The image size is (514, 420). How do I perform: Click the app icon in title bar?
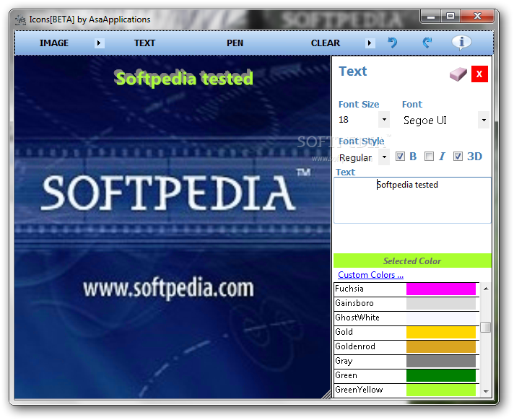tap(20, 20)
